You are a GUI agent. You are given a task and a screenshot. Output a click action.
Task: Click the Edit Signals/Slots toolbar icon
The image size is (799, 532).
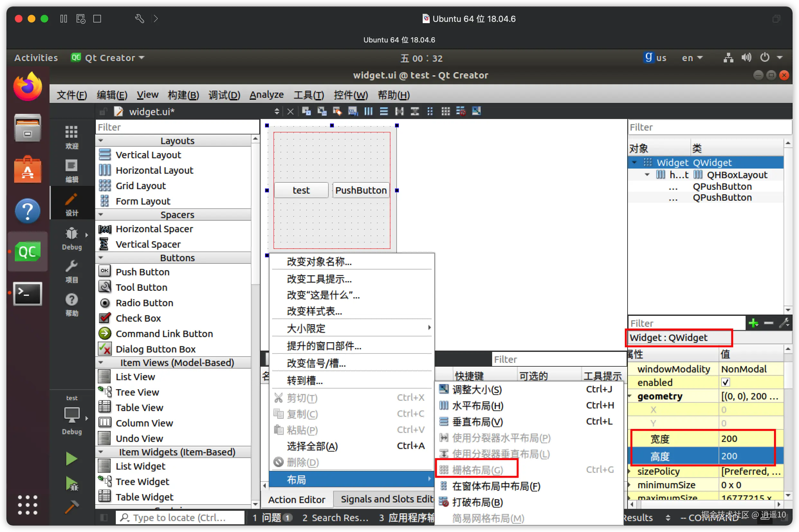click(322, 111)
